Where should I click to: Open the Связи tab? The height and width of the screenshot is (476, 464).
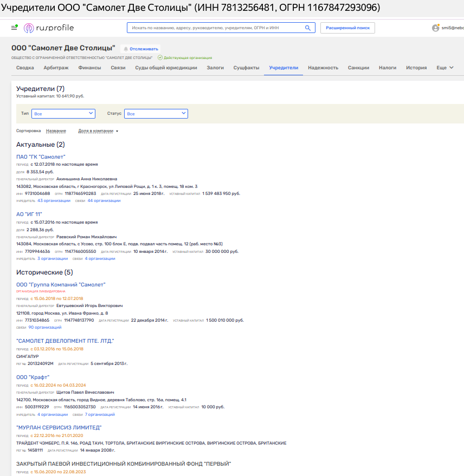coord(118,68)
